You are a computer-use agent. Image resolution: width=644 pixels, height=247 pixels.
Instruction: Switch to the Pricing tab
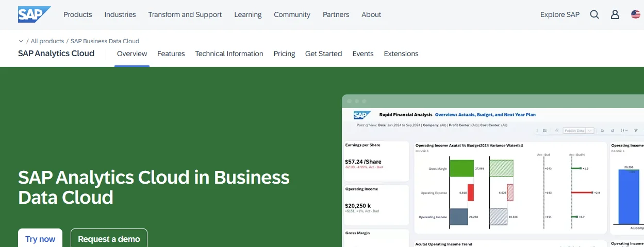(285, 54)
